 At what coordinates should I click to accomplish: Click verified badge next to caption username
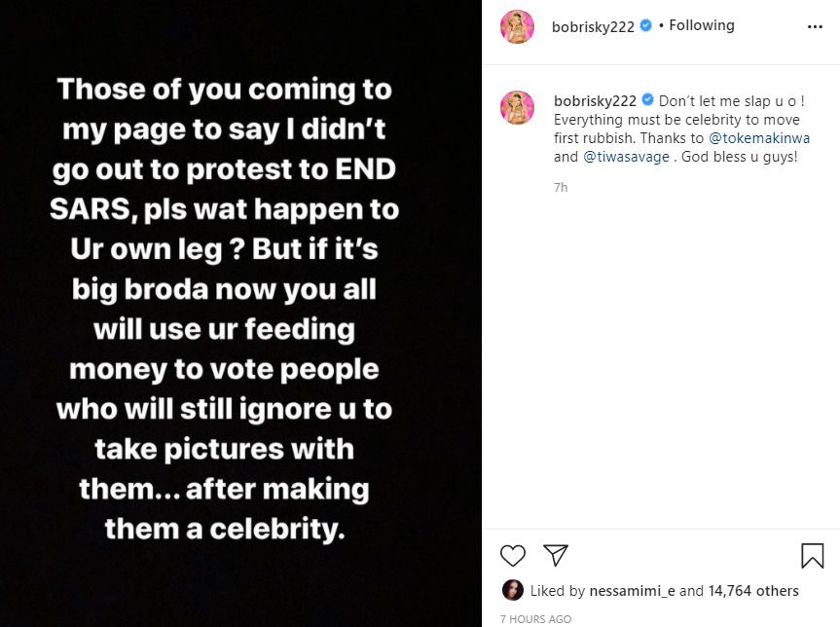647,100
